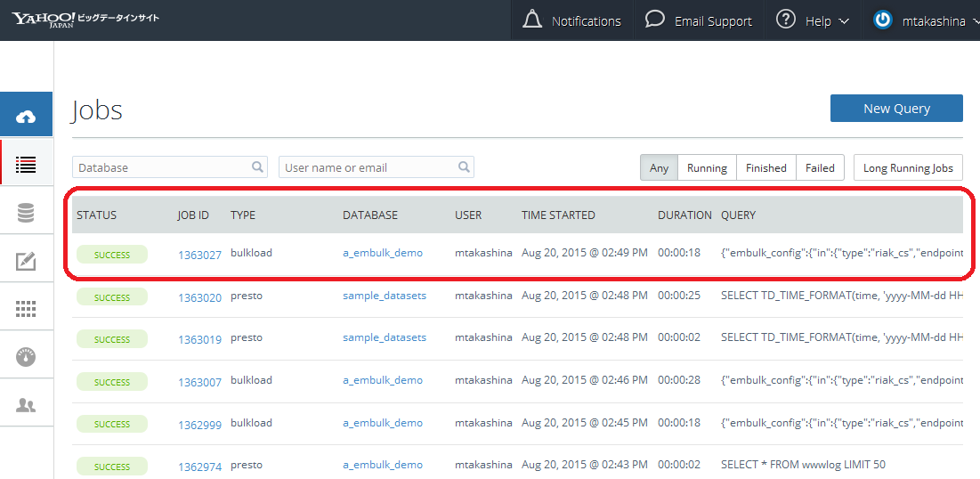Click the Email Support speech bubble icon
The image size is (980, 479).
tap(654, 20)
